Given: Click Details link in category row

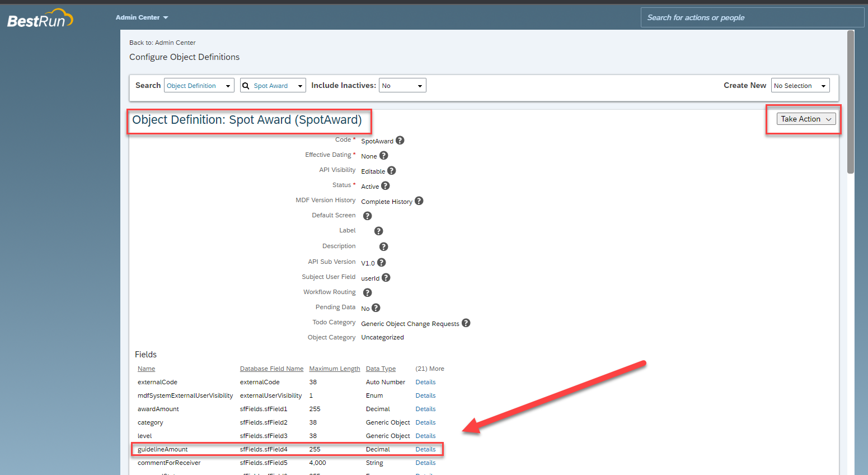Looking at the screenshot, I should point(425,422).
